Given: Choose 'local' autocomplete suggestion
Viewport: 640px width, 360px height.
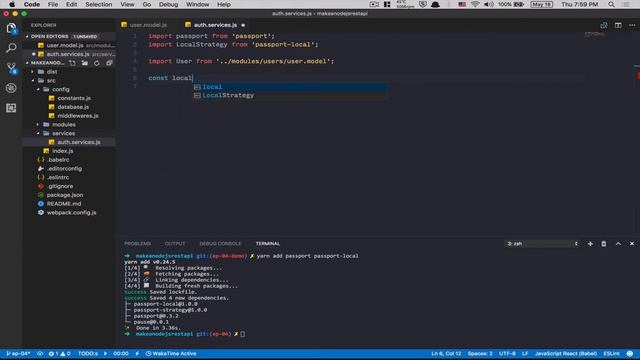Looking at the screenshot, I should click(x=289, y=87).
